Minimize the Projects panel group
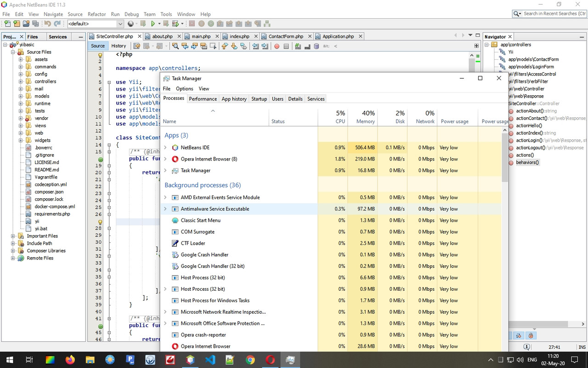 pos(81,37)
